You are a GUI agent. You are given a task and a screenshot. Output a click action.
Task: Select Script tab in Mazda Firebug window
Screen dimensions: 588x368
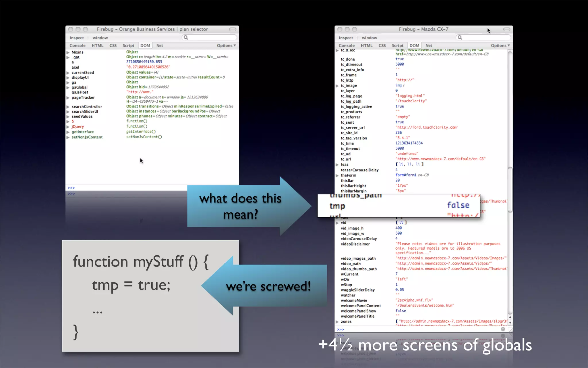[x=398, y=45]
